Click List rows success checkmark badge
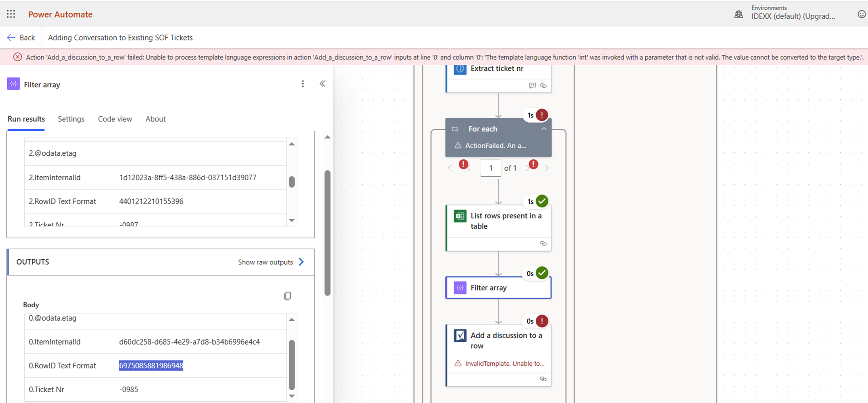 pyautogui.click(x=542, y=201)
